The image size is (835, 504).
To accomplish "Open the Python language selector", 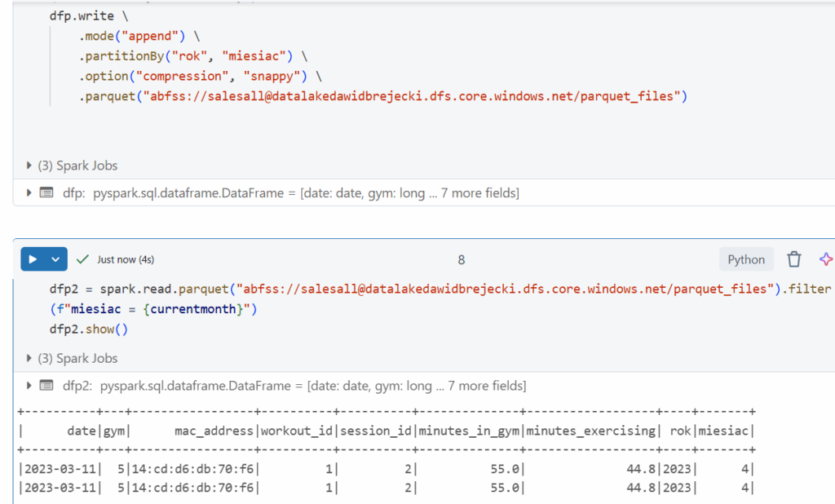I will pyautogui.click(x=746, y=259).
